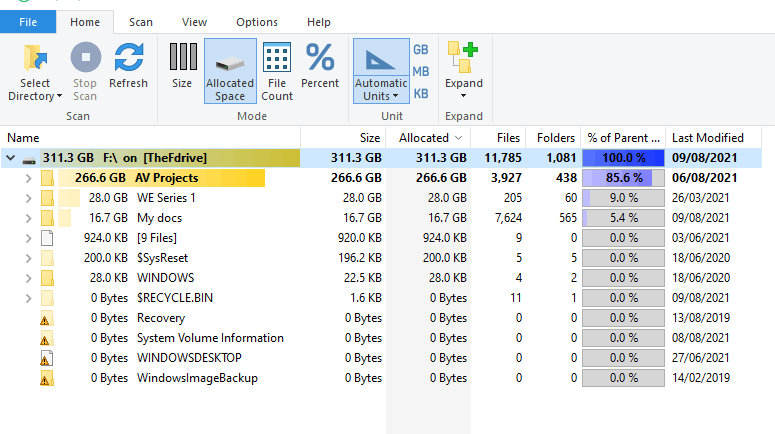
Task: Toggle Allocated Space mode
Action: 230,71
